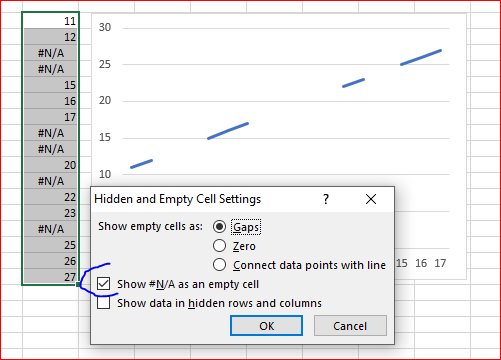Select the cell containing 27
This screenshot has width=501, height=360.
point(51,276)
